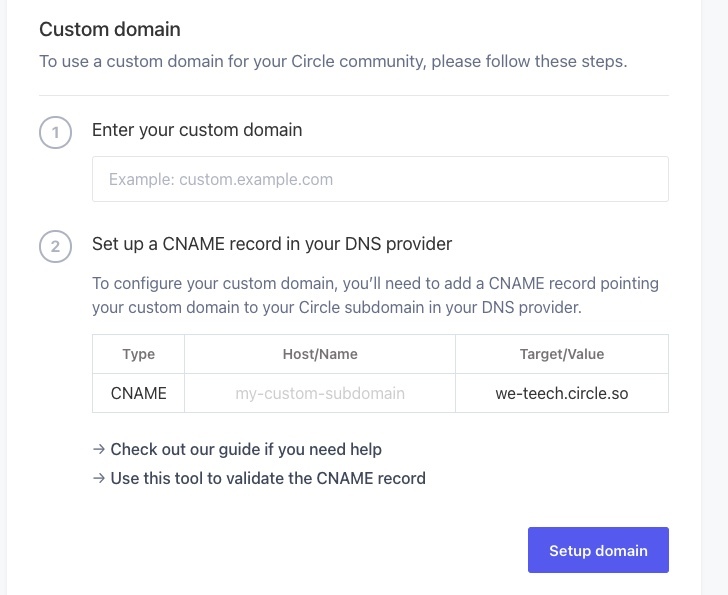Click the intro text about Circle community steps

coord(333,61)
